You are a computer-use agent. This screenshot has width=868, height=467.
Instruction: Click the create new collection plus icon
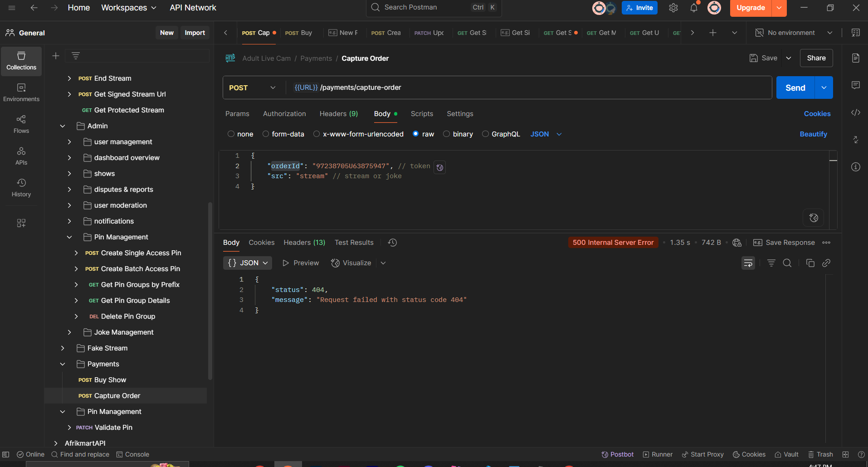56,56
